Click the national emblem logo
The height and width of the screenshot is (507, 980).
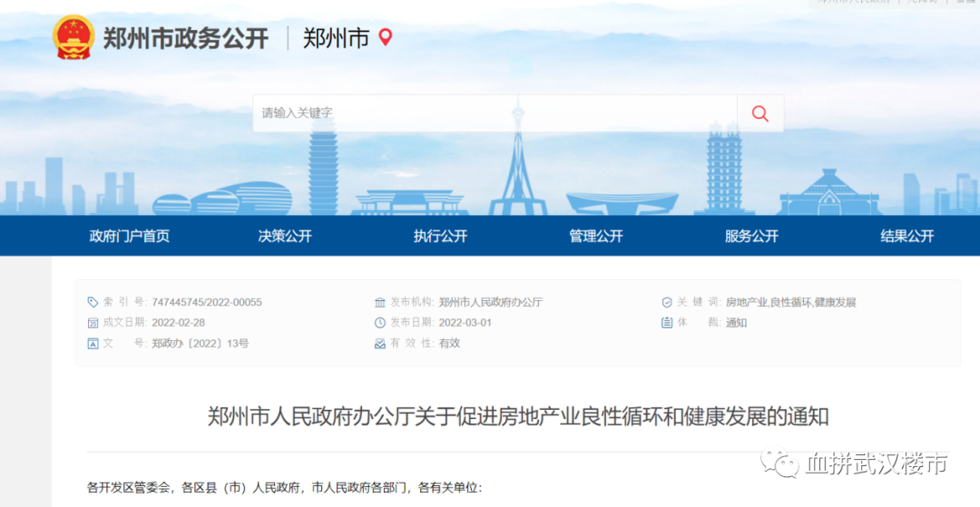(73, 38)
